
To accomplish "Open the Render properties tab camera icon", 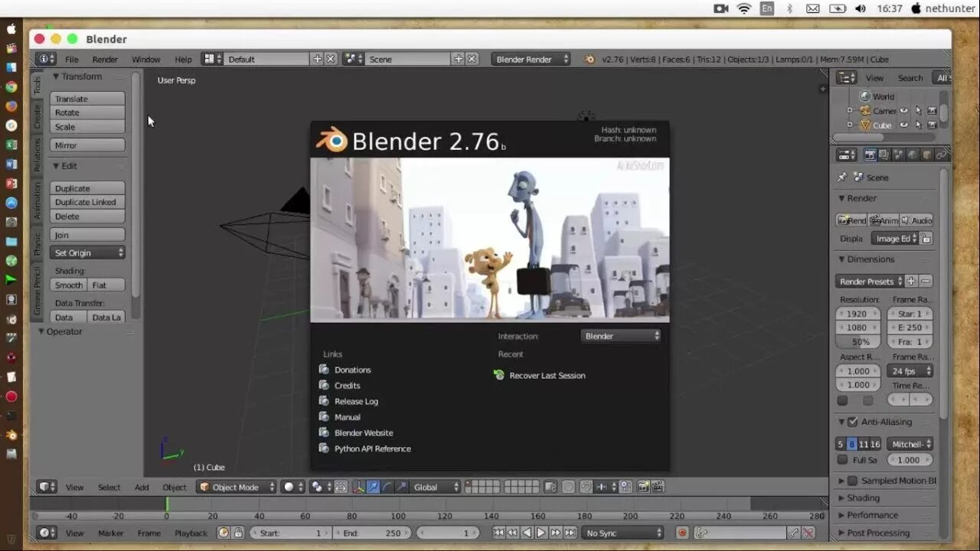I will pyautogui.click(x=870, y=155).
